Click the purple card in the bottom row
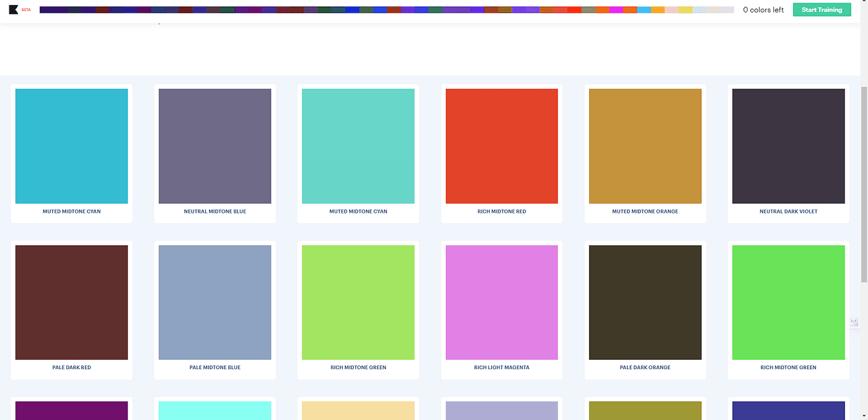Viewport: 868px width, 420px height. [71, 411]
